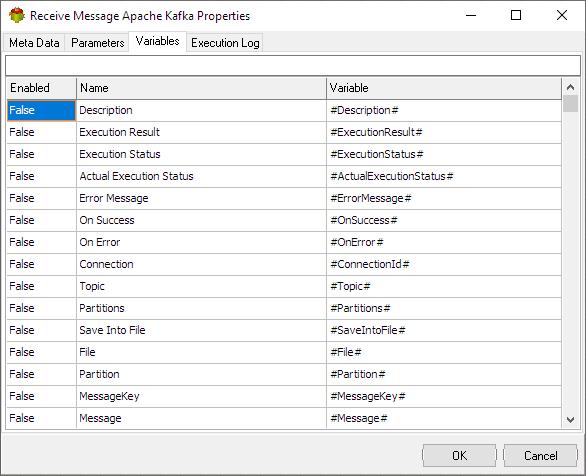Toggle Enabled value for On Success row

[x=41, y=220]
